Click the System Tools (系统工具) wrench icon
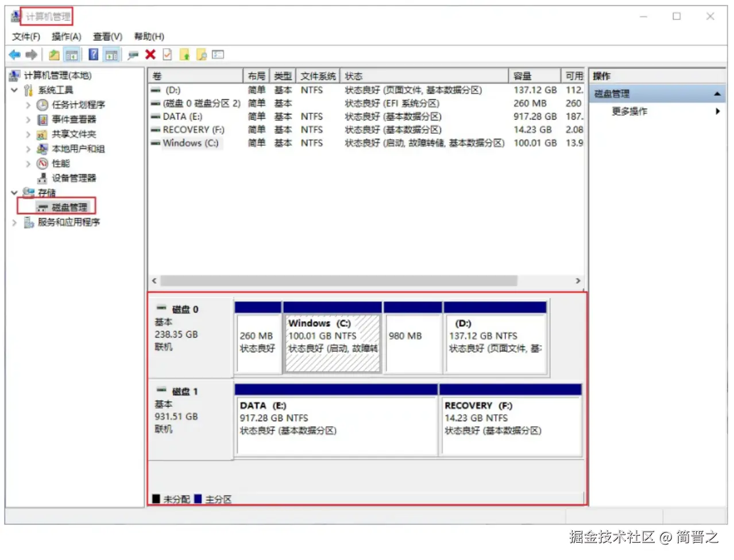This screenshot has width=734, height=560. click(x=29, y=90)
